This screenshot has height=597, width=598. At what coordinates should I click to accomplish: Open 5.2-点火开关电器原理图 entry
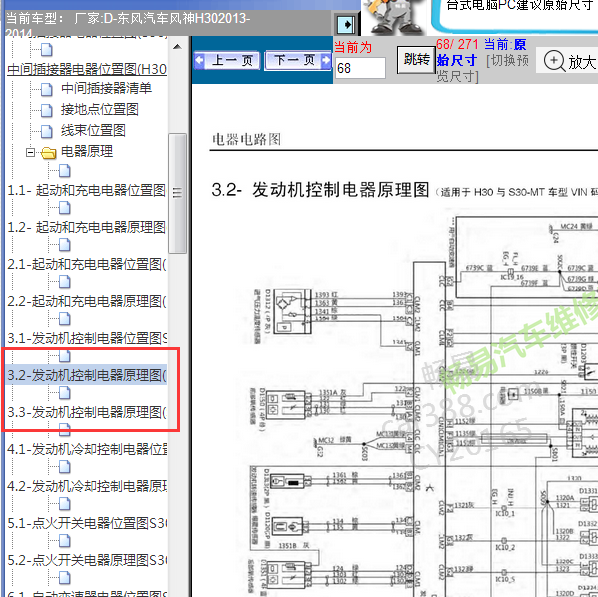[87, 560]
